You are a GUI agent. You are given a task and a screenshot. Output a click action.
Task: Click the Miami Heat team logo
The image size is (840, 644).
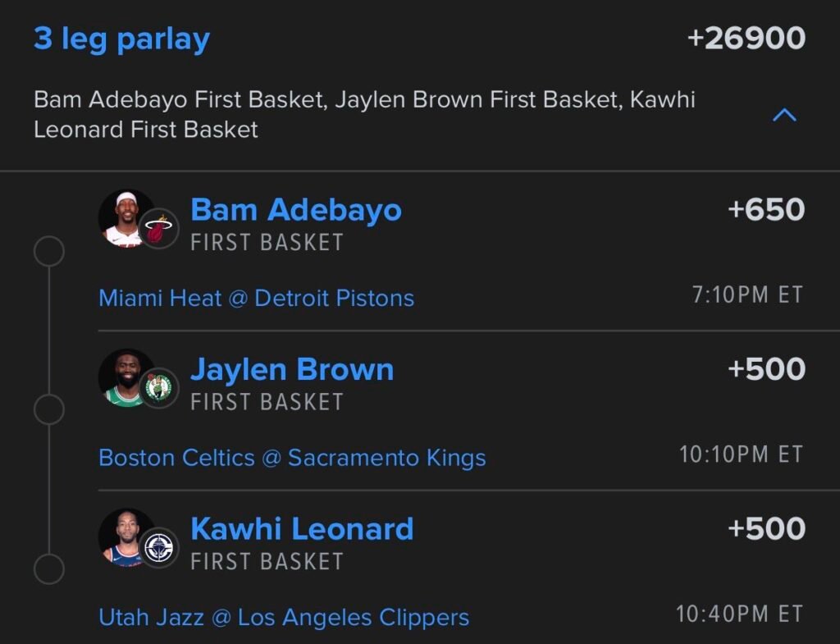[x=158, y=228]
